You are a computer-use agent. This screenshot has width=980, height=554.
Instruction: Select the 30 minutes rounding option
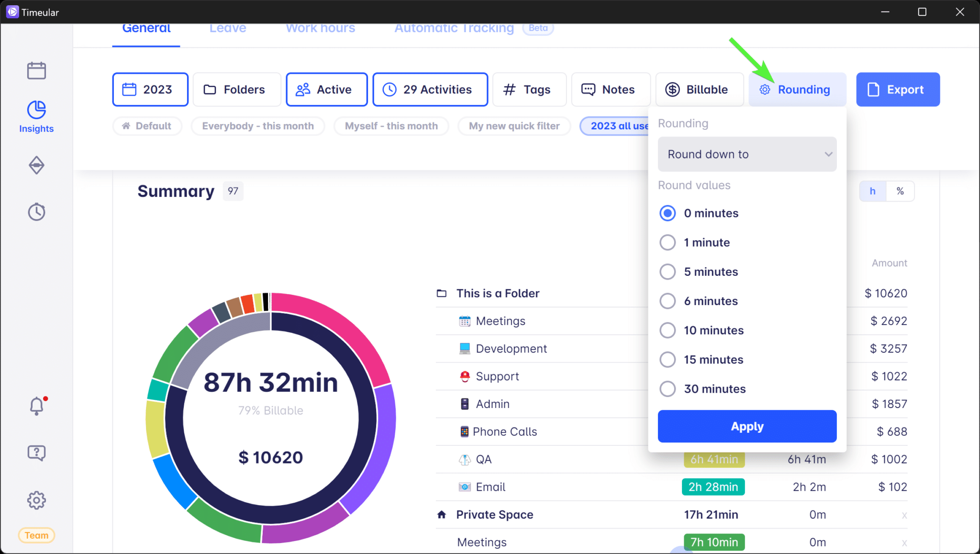pyautogui.click(x=668, y=388)
